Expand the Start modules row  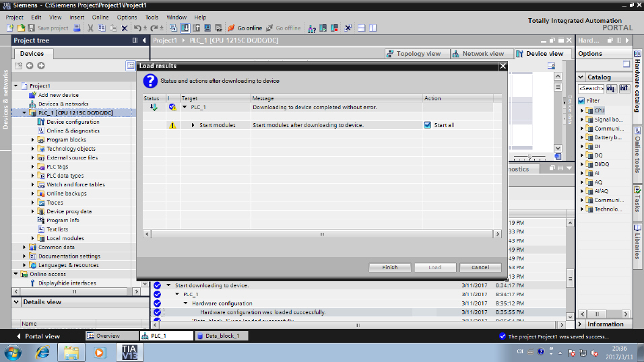(193, 125)
